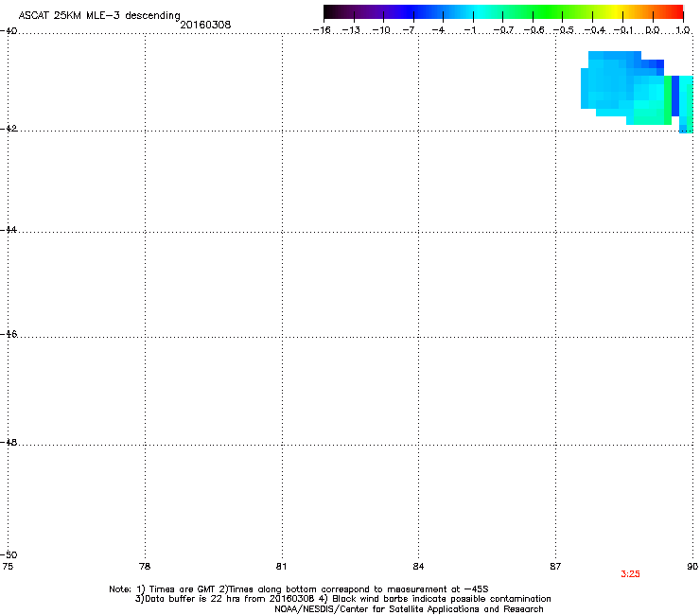700x615 pixels.
Task: Click the red end of the colorbar
Action: click(x=675, y=11)
